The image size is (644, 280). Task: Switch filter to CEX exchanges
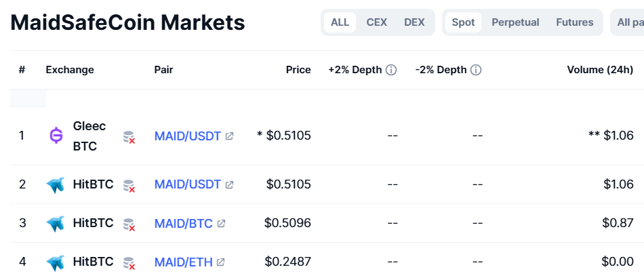point(377,22)
